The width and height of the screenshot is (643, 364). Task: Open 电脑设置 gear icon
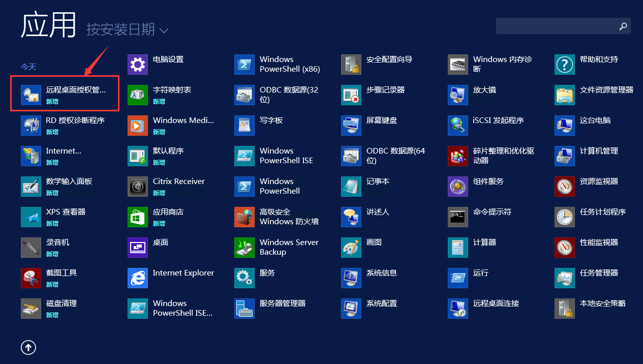point(138,65)
